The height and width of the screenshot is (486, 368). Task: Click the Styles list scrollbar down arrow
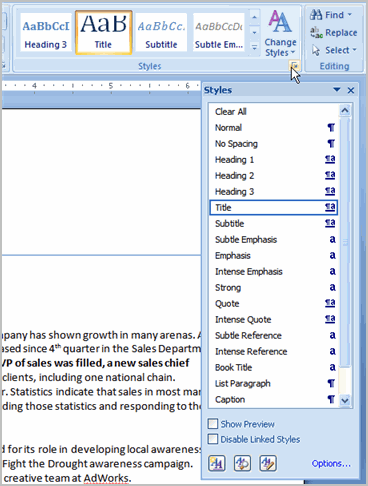pyautogui.click(x=345, y=400)
